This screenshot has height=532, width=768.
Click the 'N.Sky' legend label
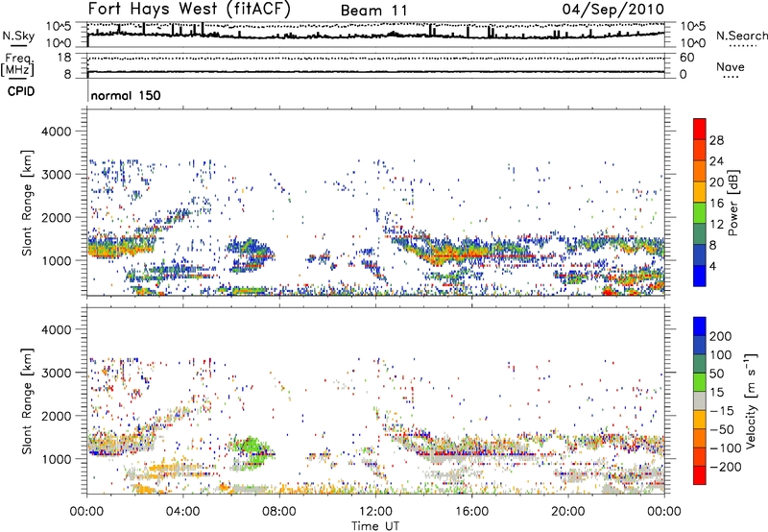pyautogui.click(x=18, y=36)
